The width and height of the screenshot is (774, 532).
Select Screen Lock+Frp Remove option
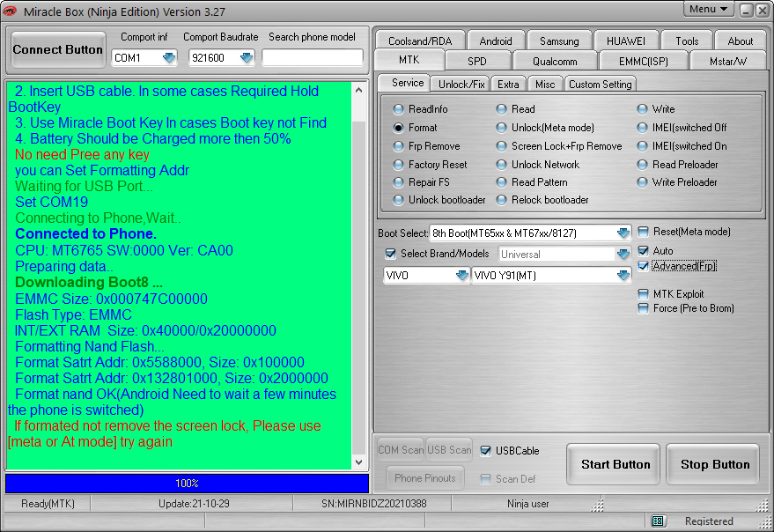pos(502,146)
